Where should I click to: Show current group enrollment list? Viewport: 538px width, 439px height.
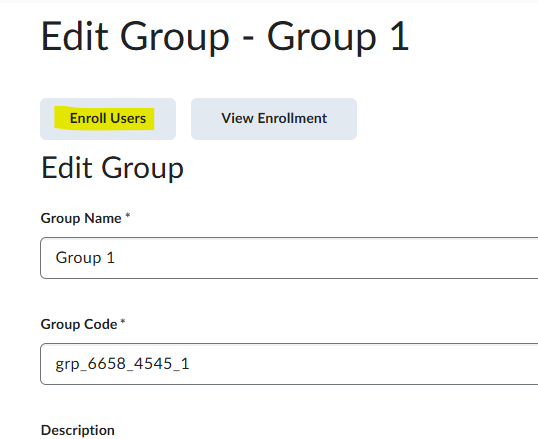click(274, 119)
